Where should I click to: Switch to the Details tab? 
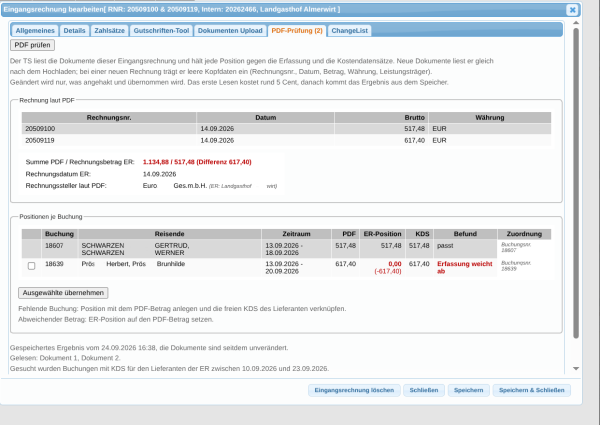click(74, 31)
